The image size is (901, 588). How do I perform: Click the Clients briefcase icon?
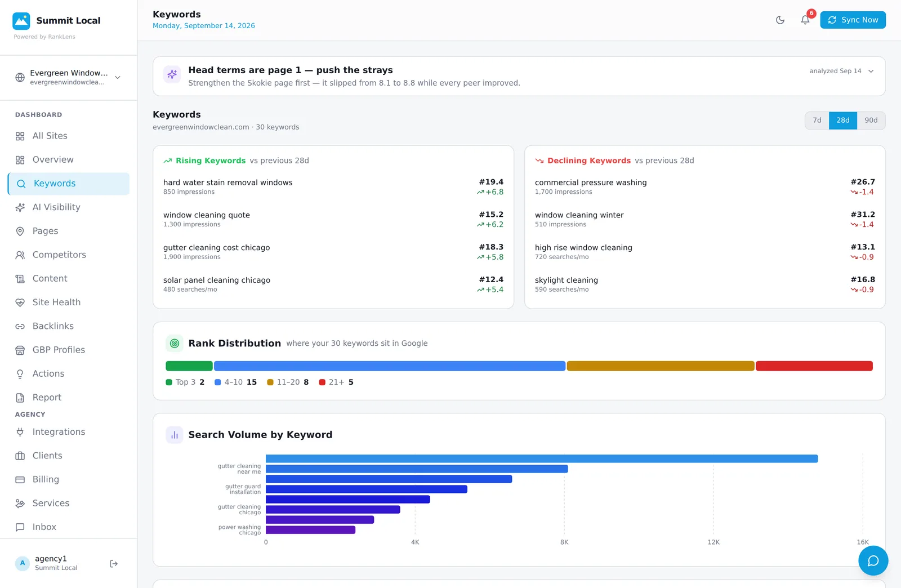(x=20, y=456)
